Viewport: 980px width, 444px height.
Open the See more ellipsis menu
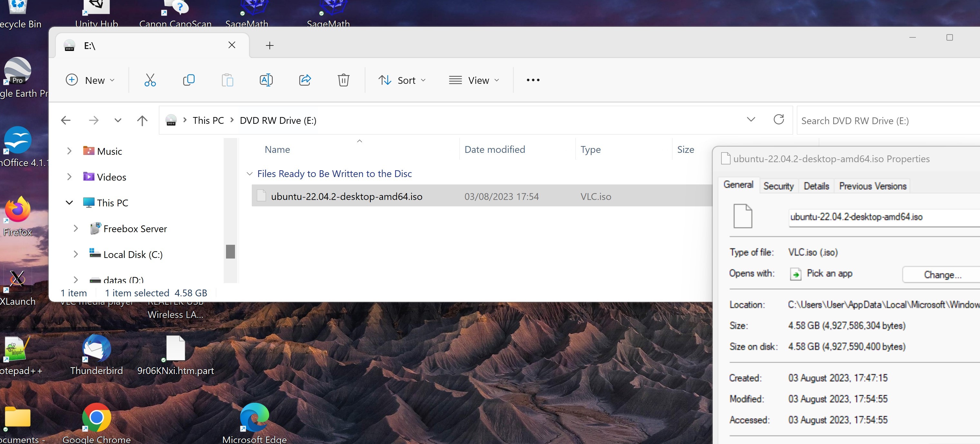click(533, 80)
